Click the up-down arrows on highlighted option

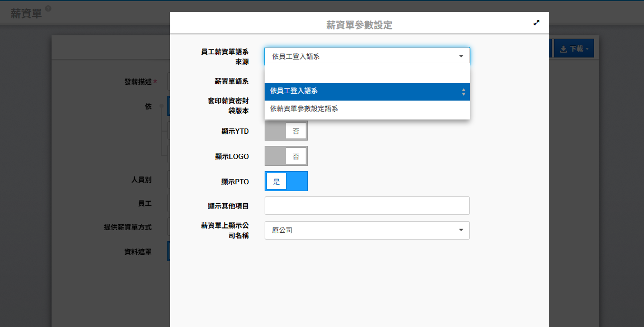[464, 92]
